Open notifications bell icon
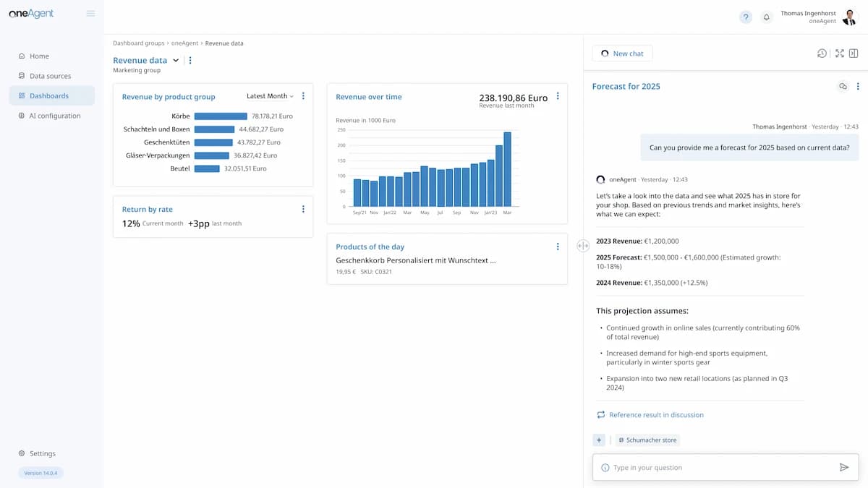 767,17
